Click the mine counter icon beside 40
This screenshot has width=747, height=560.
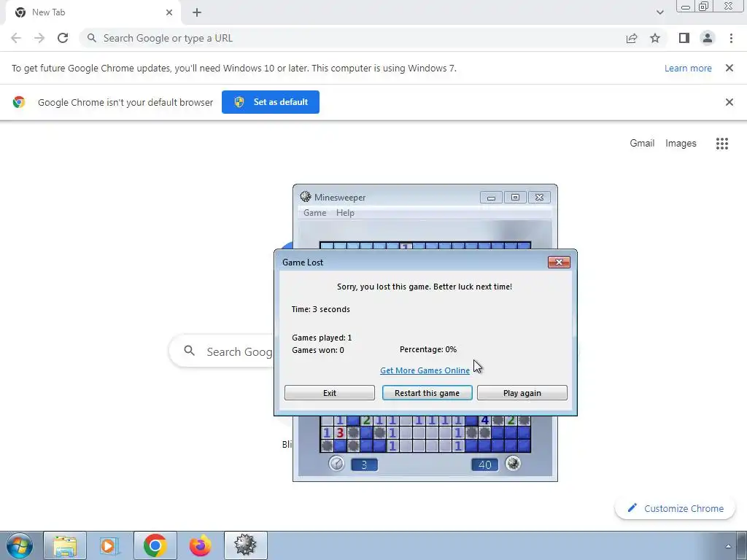point(513,463)
